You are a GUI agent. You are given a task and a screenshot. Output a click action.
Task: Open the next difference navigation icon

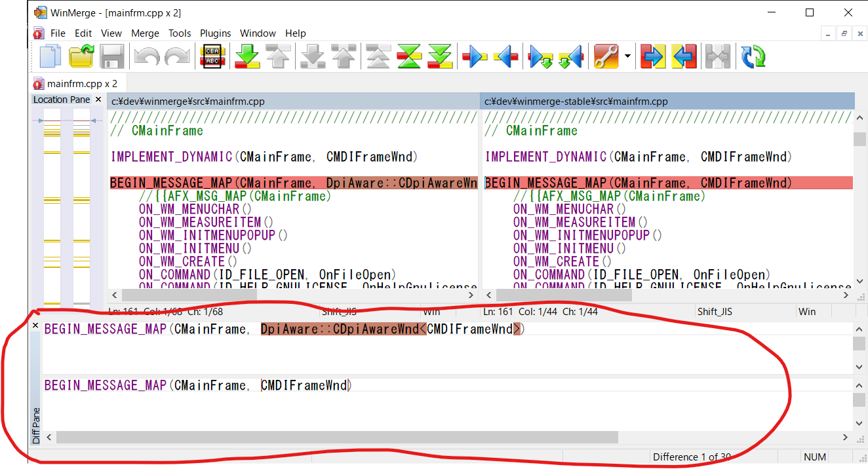247,56
